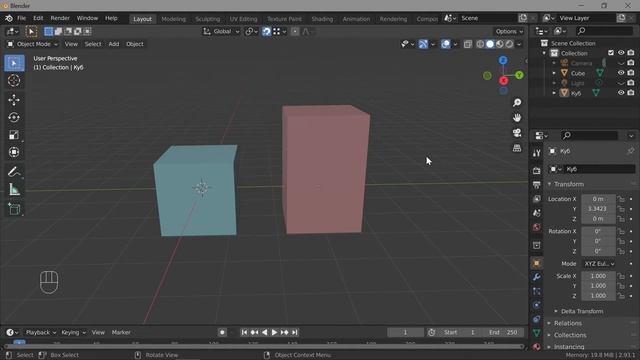Select the Annotate pencil tool

coord(14,172)
